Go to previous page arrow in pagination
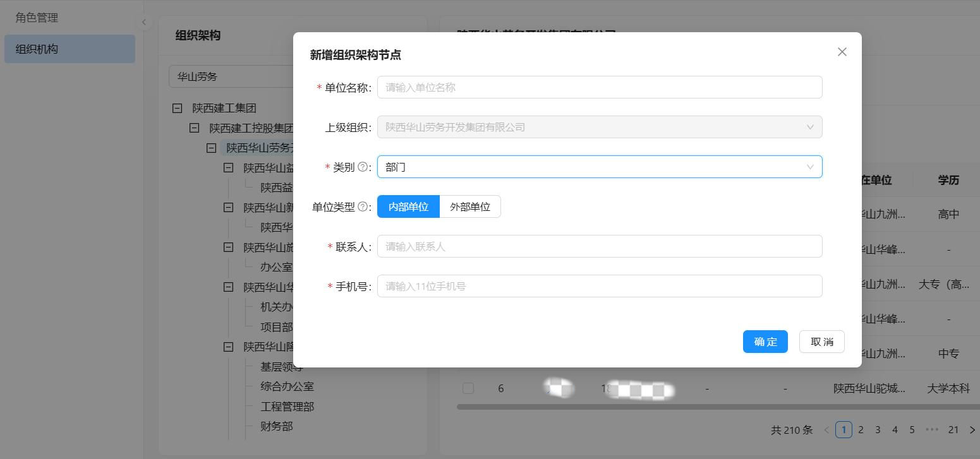This screenshot has width=980, height=459. tap(826, 430)
